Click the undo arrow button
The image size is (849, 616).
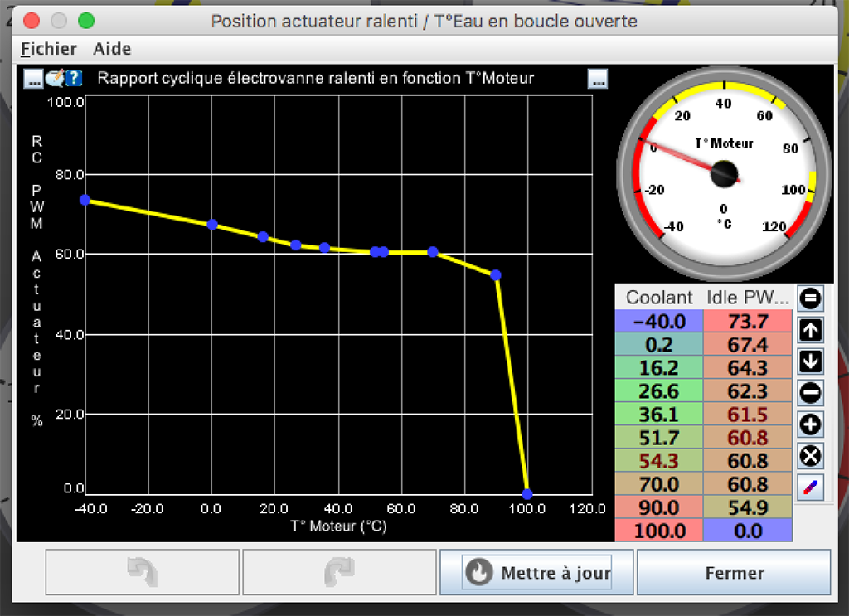[142, 573]
